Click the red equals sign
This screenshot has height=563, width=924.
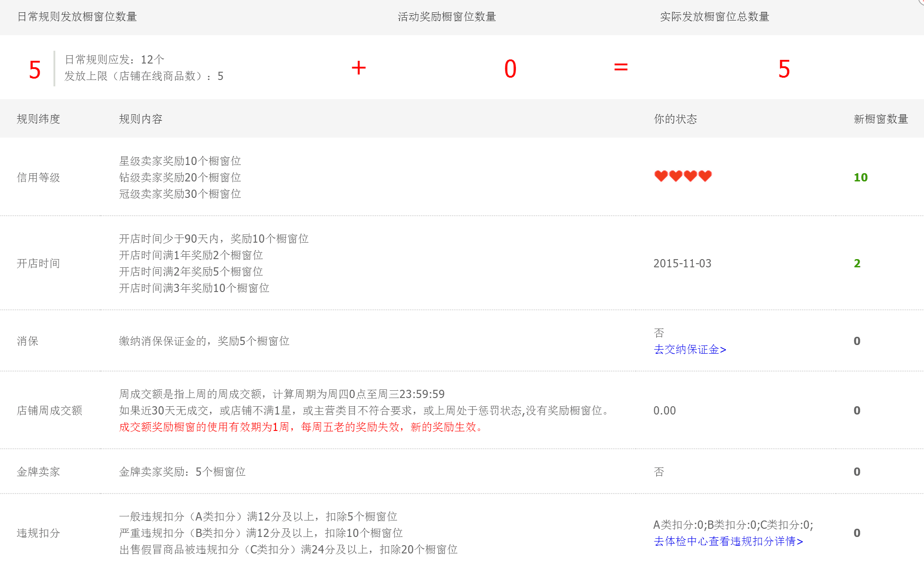click(621, 68)
